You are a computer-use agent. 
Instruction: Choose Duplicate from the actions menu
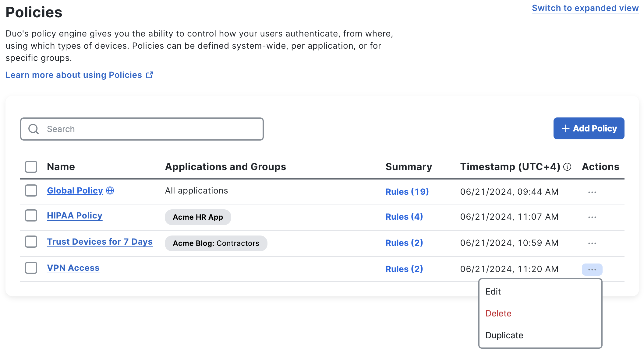coord(504,335)
